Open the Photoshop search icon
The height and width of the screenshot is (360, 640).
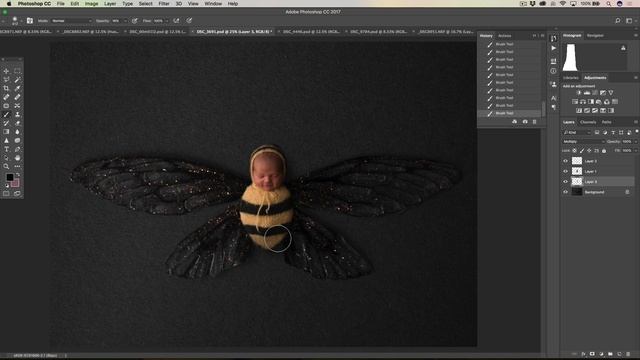618,20
